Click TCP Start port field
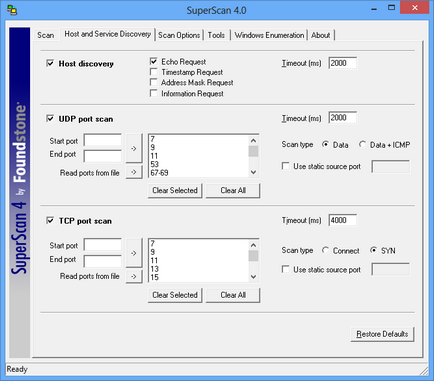The image size is (434, 381). [x=103, y=245]
